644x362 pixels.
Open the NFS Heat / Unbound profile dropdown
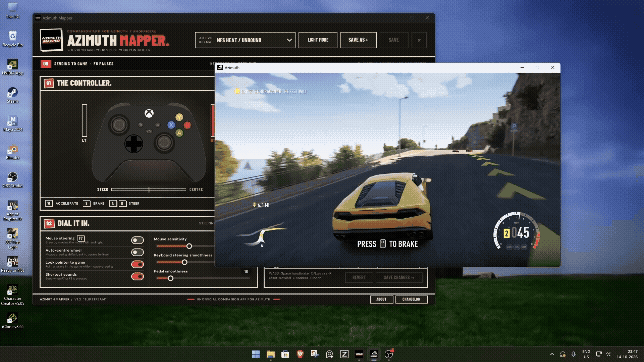[x=245, y=40]
